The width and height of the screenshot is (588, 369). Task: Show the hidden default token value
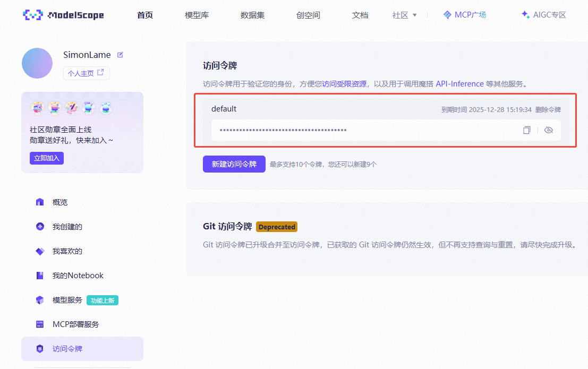coord(549,130)
